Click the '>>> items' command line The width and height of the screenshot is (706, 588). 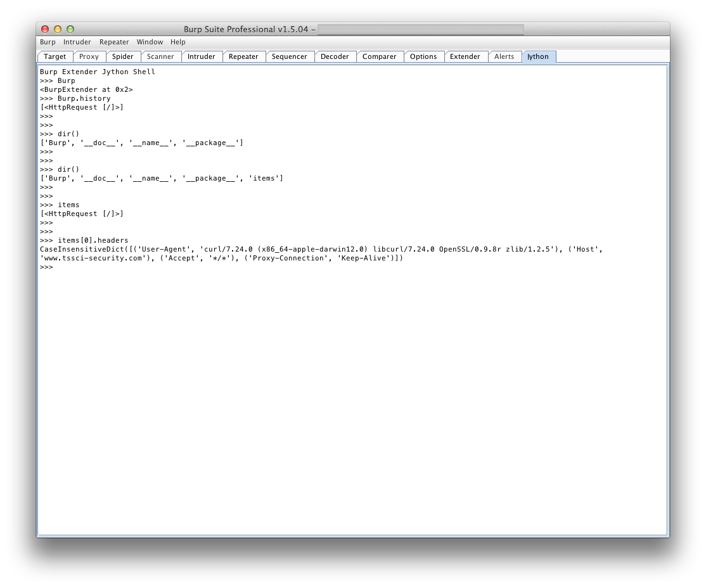pos(60,205)
